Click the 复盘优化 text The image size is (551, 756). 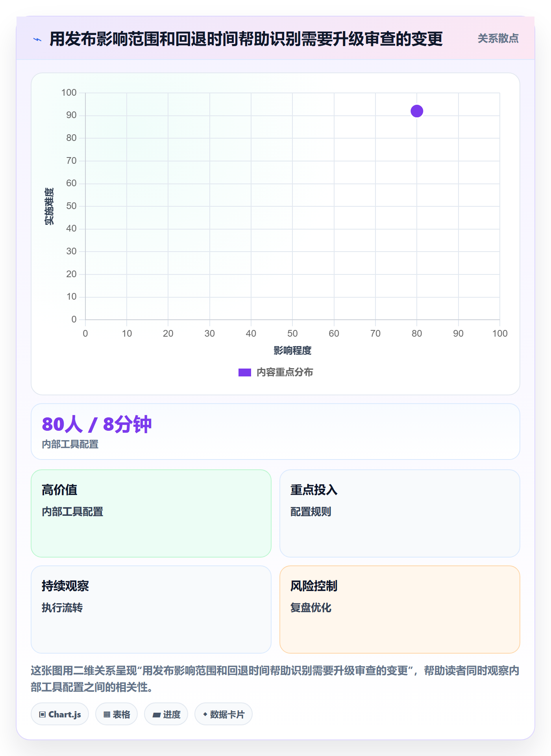tap(311, 608)
